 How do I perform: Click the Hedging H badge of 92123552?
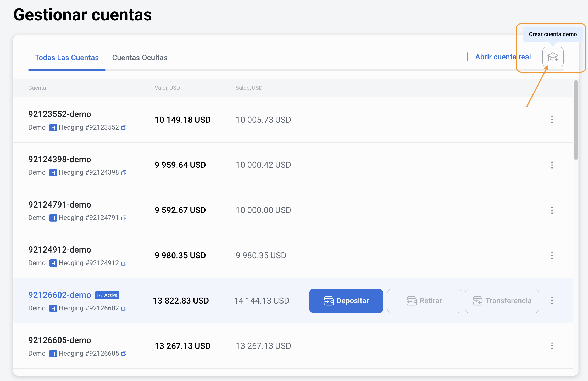[53, 128]
